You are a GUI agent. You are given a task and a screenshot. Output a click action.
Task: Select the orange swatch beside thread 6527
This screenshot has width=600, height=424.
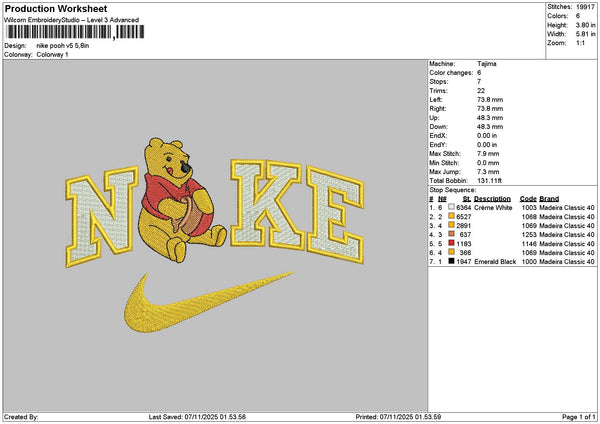click(x=451, y=216)
